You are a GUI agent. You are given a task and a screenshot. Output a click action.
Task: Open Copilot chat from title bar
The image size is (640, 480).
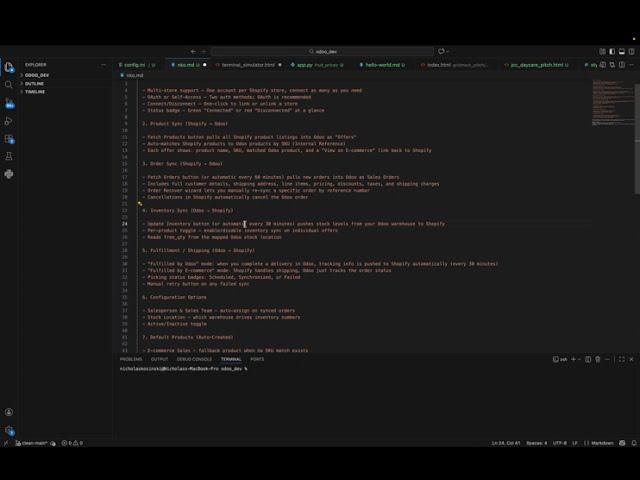point(441,51)
